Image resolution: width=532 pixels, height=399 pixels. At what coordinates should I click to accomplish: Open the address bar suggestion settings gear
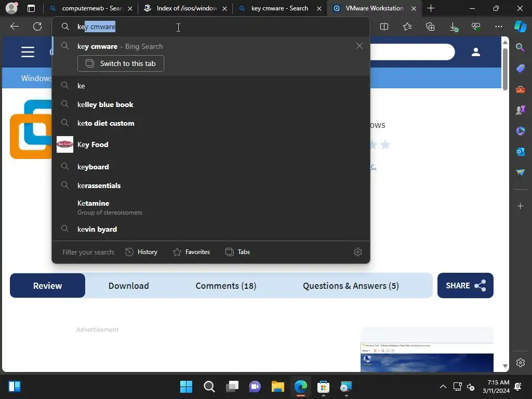coord(358,252)
